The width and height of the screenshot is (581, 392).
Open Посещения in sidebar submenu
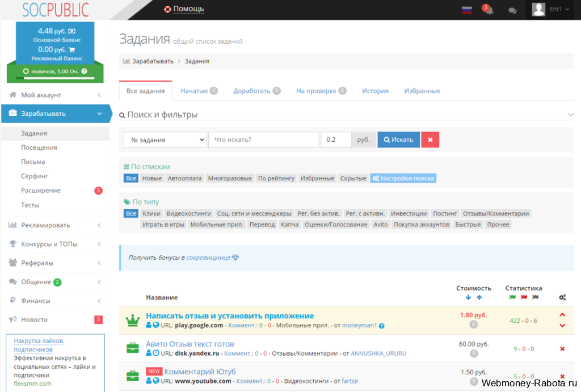coord(39,147)
